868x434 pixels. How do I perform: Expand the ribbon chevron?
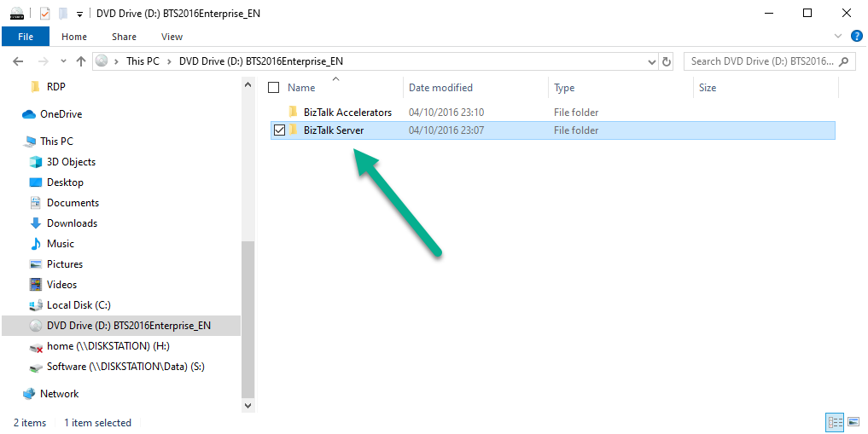[838, 37]
